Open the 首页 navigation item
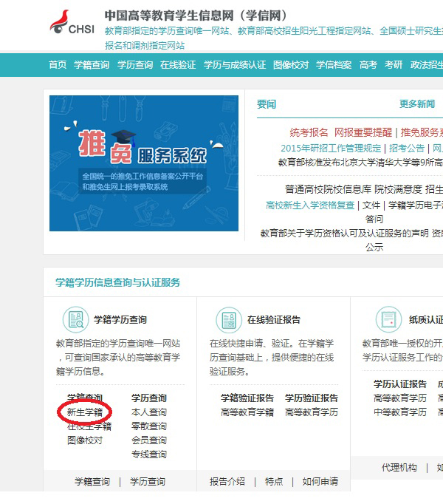This screenshot has width=443, height=504. click(x=58, y=65)
